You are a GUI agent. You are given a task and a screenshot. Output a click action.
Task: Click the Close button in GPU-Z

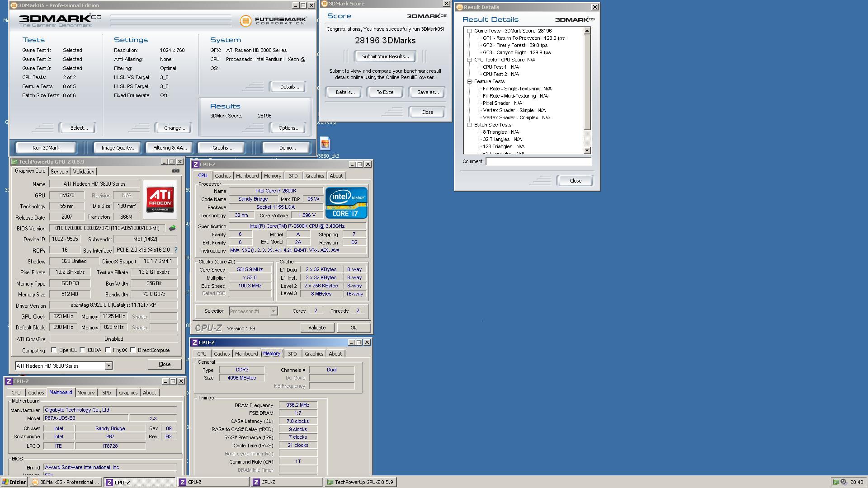coord(165,364)
